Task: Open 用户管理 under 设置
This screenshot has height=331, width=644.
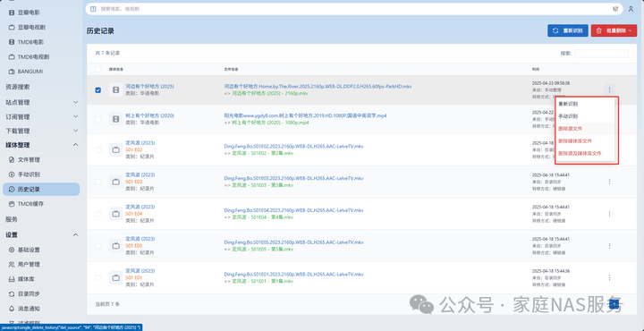Action: (x=29, y=265)
